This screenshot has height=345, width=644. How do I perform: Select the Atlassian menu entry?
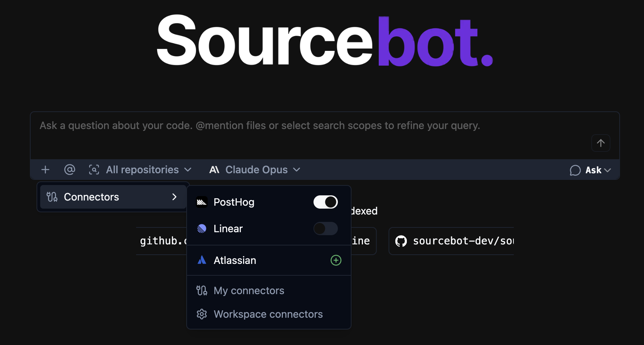[269, 260]
